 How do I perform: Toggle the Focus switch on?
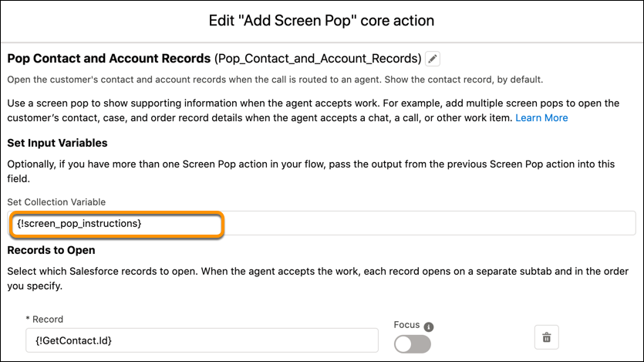point(413,344)
